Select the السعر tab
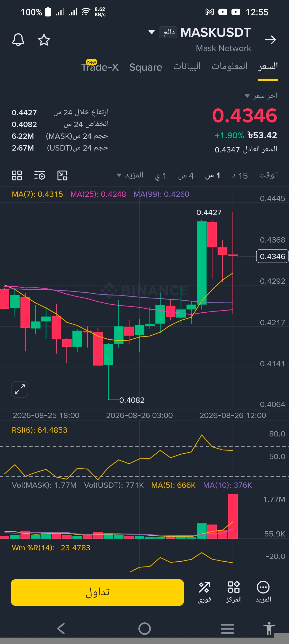Viewport: 289px width, 644px height. coord(268,66)
